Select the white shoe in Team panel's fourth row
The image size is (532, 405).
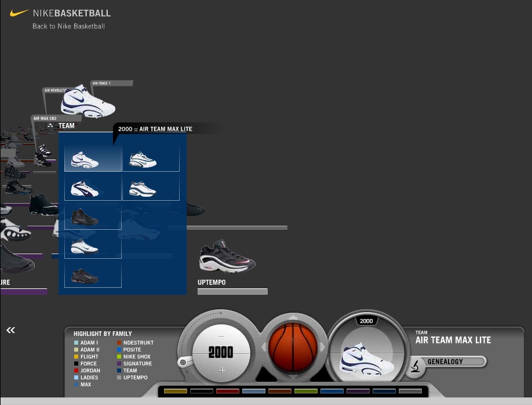[x=93, y=245]
